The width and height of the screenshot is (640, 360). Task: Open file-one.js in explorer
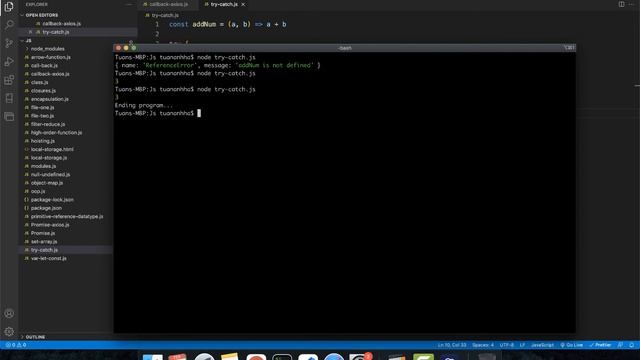tap(42, 107)
